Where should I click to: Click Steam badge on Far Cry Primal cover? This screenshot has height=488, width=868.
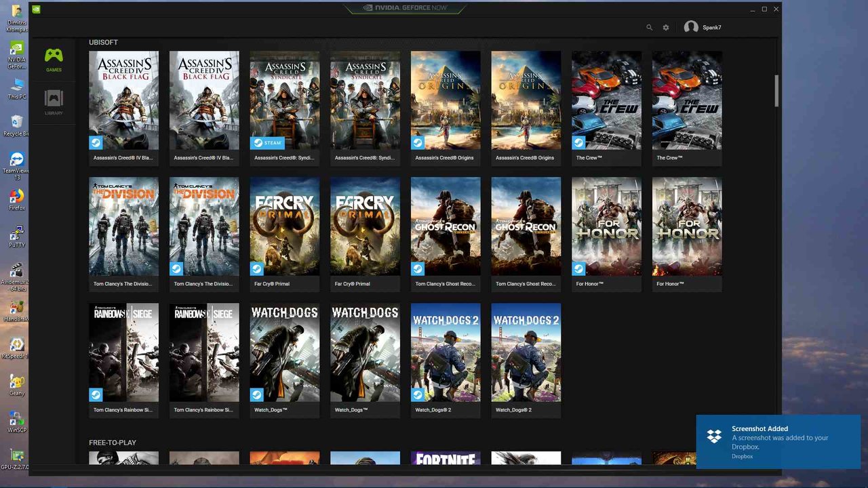click(257, 269)
